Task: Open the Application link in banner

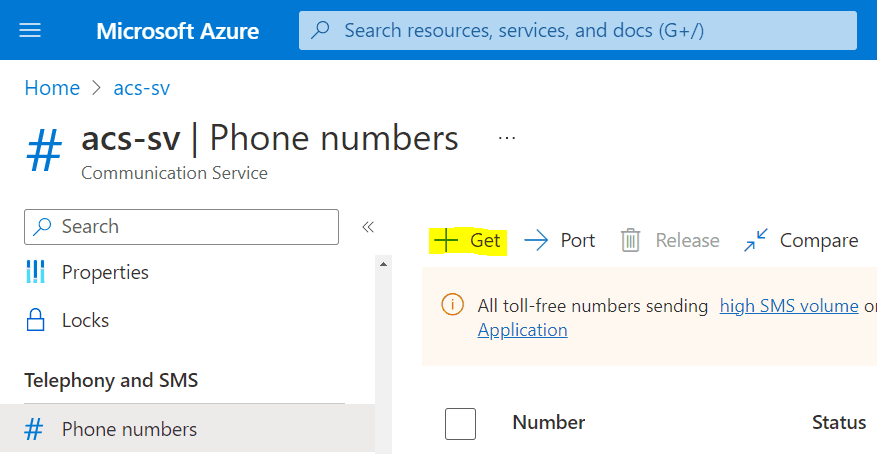Action: (x=522, y=330)
